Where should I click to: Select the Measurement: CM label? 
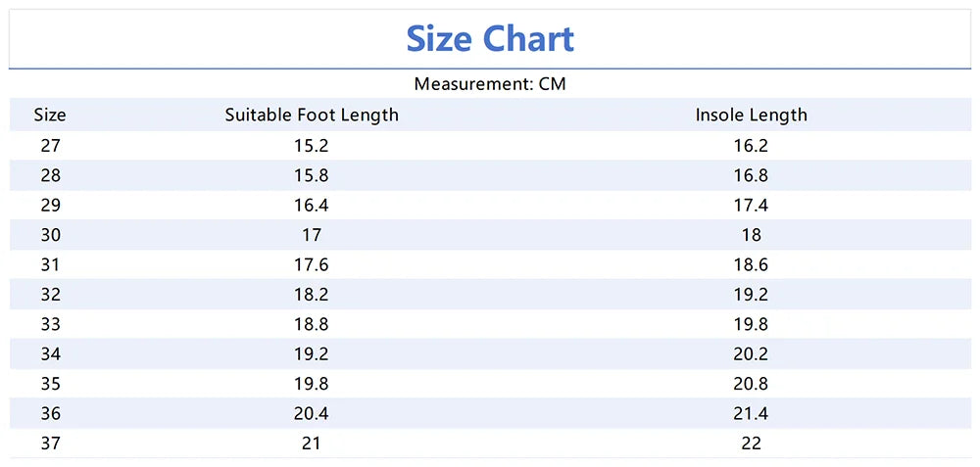pyautogui.click(x=490, y=84)
